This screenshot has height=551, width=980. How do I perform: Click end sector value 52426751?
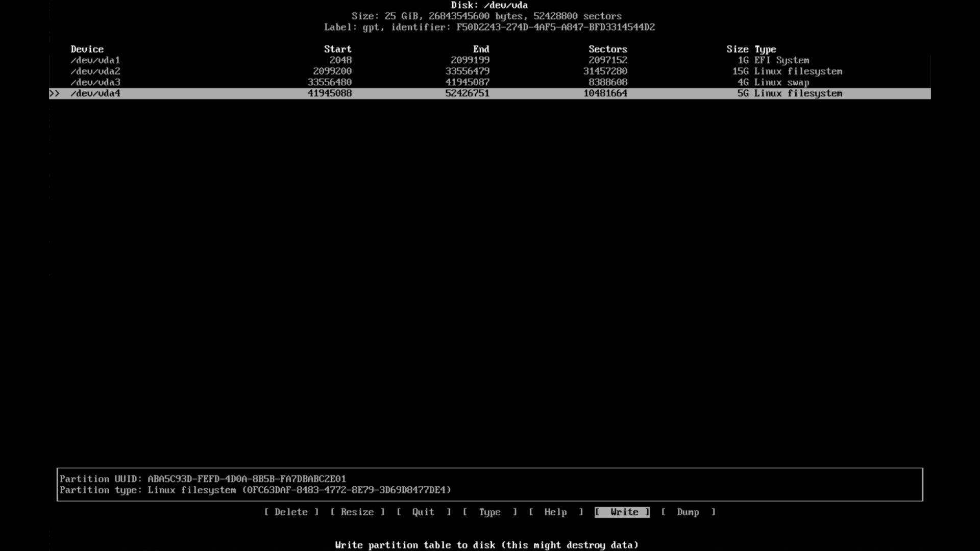468,93
